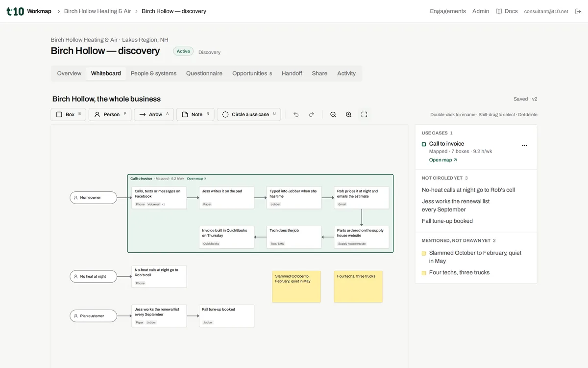This screenshot has height=368, width=588.
Task: Select the No heat at night person node
Action: tap(94, 277)
